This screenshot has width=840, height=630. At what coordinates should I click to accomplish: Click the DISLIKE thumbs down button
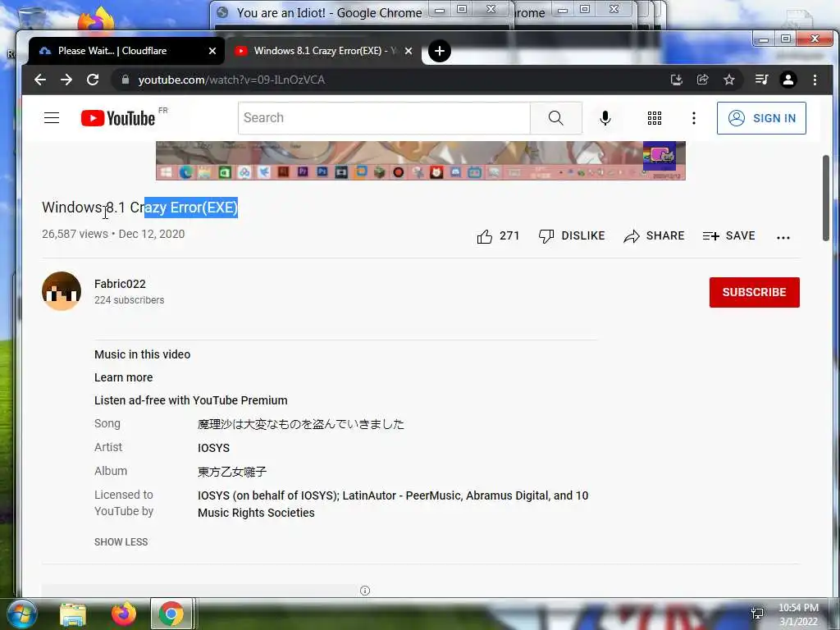pos(572,235)
